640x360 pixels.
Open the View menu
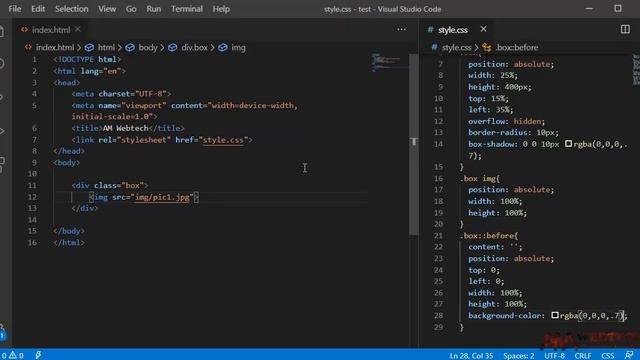[x=107, y=9]
